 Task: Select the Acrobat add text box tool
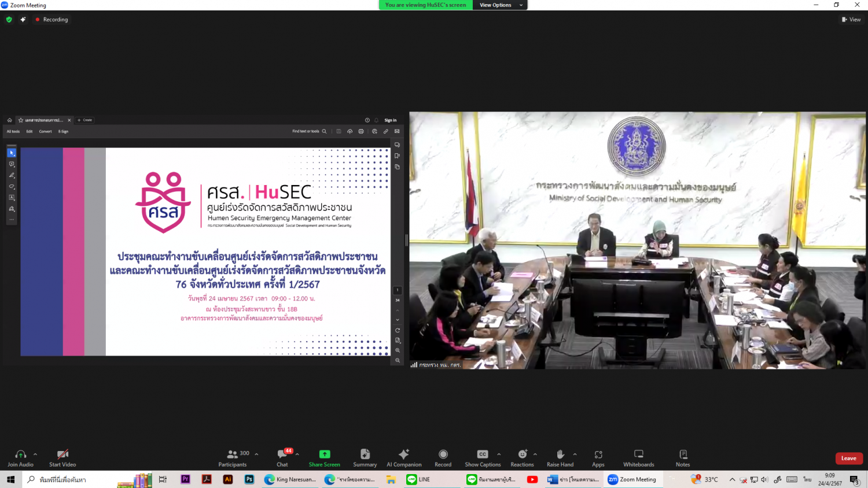(x=12, y=198)
